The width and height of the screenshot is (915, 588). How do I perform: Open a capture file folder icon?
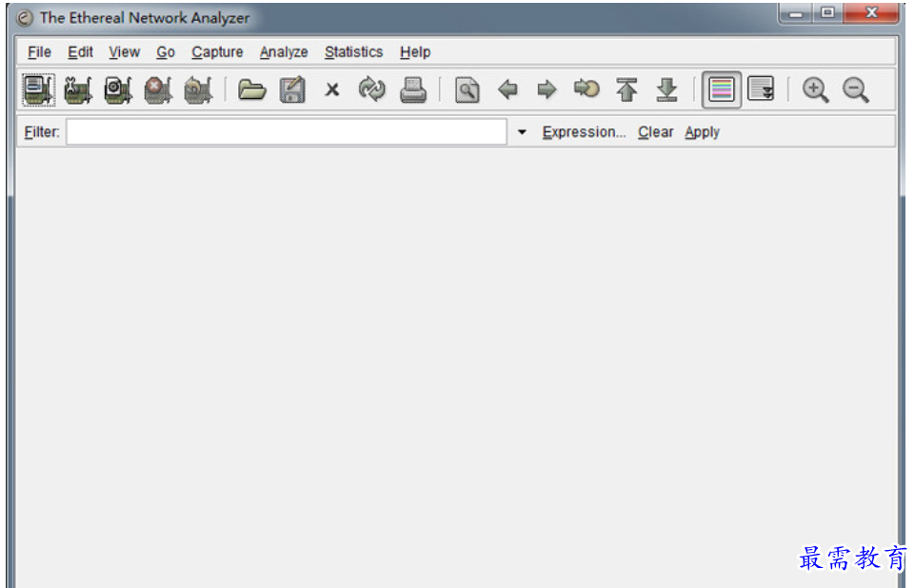[x=252, y=89]
